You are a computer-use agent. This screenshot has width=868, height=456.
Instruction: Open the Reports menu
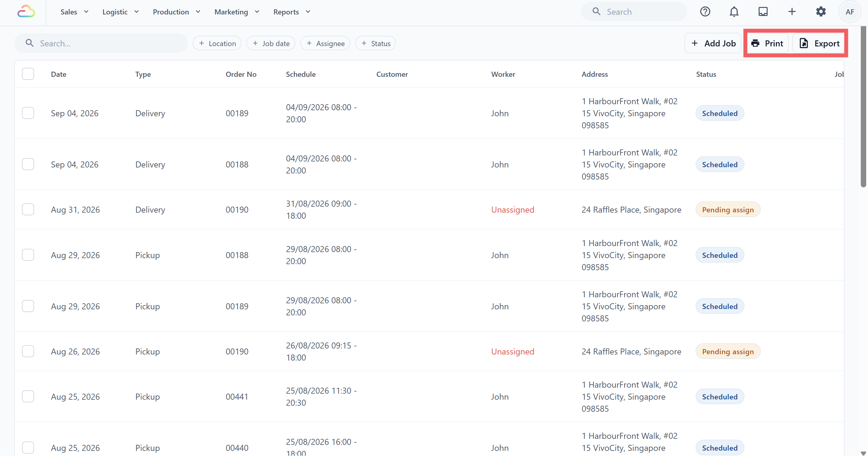click(291, 12)
